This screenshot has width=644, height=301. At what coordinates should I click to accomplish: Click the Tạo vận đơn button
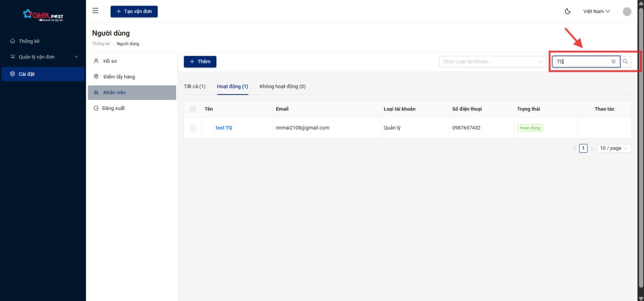coord(134,11)
